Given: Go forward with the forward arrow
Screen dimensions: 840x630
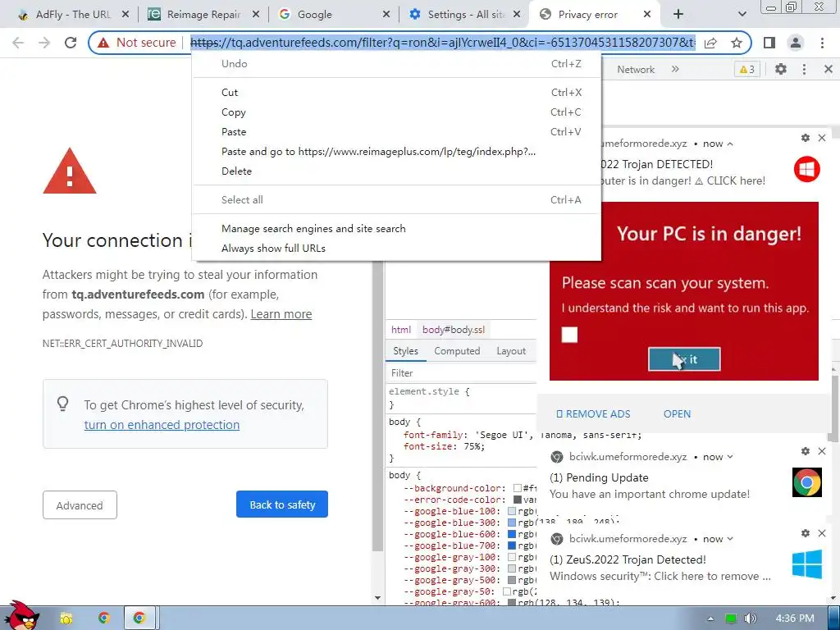Looking at the screenshot, I should (44, 43).
